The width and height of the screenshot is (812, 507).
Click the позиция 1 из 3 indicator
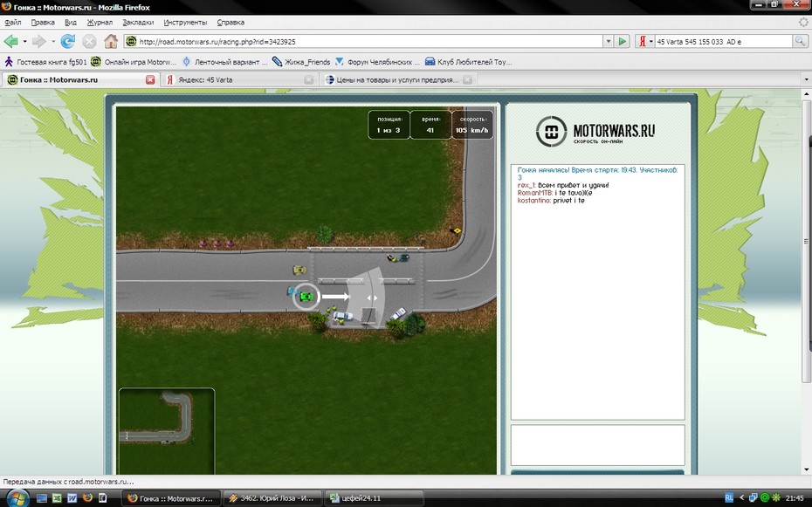389,125
